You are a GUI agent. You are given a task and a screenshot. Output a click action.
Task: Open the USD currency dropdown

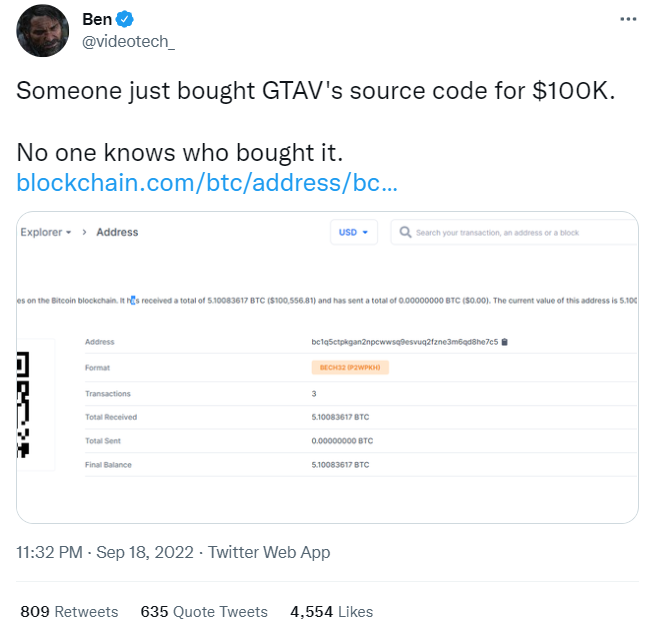pos(354,232)
